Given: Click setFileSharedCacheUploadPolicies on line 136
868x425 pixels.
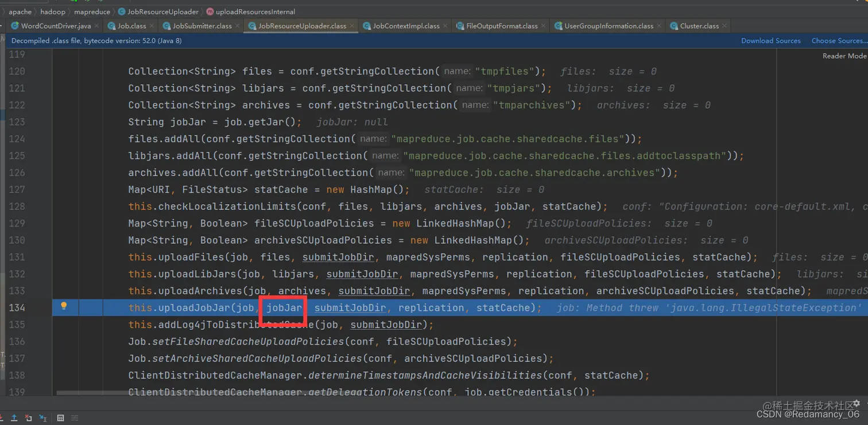Looking at the screenshot, I should click(248, 341).
